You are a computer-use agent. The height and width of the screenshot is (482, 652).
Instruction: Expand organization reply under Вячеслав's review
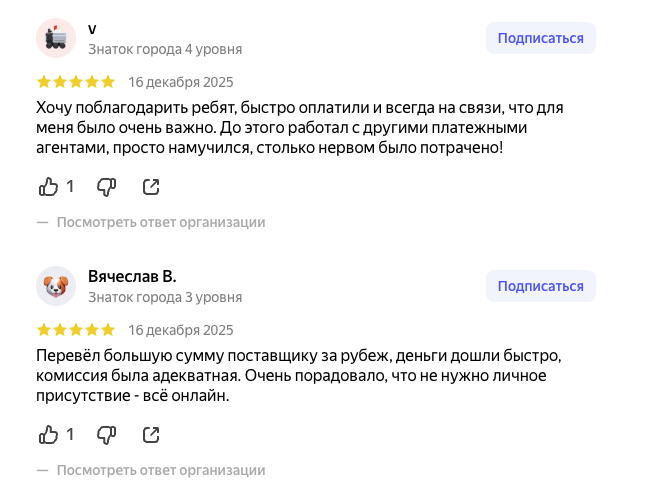coord(160,470)
